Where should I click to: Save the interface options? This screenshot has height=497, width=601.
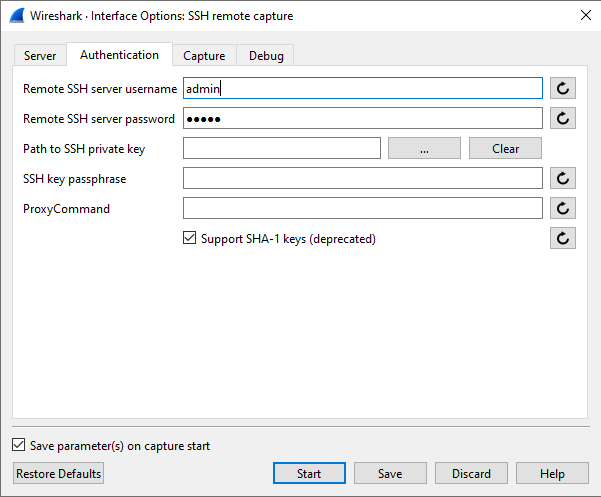(390, 473)
